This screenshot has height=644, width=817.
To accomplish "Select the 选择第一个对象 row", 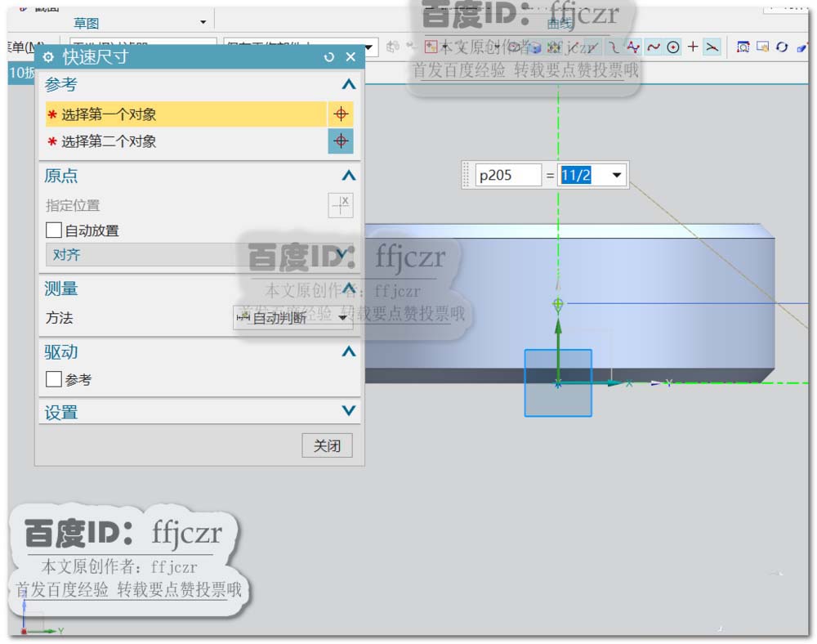I will click(x=186, y=114).
